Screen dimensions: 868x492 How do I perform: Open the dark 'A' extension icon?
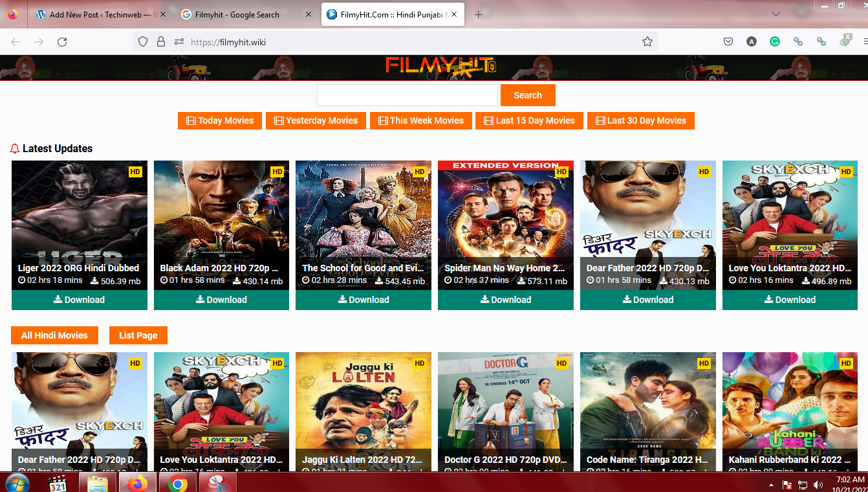pyautogui.click(x=751, y=41)
